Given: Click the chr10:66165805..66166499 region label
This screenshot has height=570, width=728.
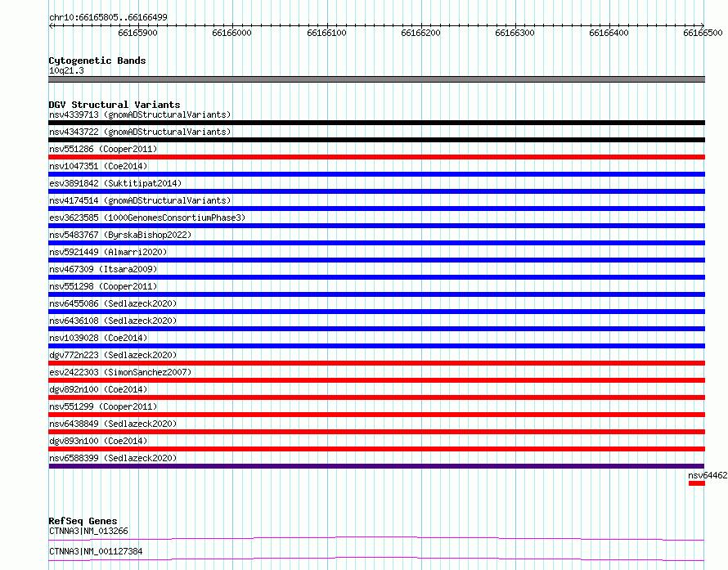Looking at the screenshot, I should pos(108,17).
